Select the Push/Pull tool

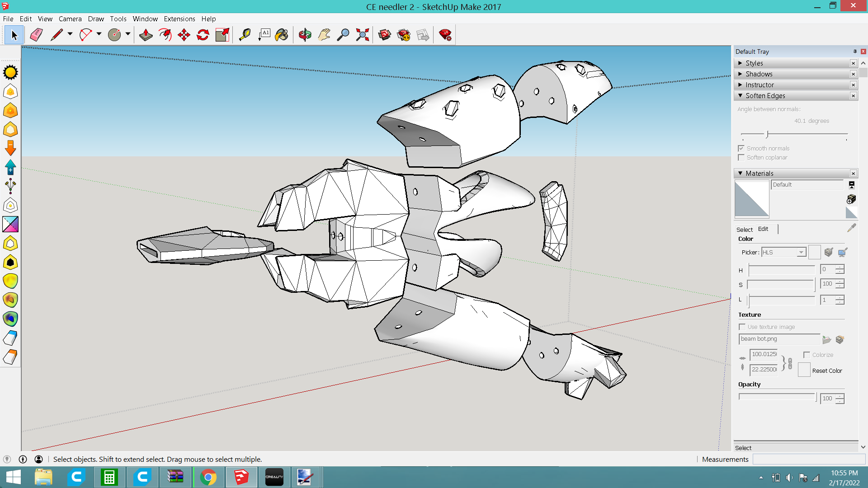(146, 35)
